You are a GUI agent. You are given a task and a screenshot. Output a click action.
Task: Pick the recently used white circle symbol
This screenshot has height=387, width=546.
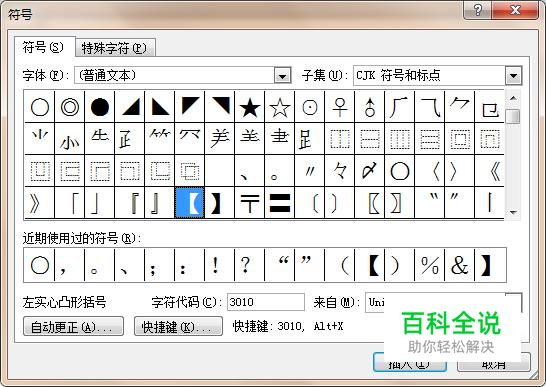click(40, 265)
